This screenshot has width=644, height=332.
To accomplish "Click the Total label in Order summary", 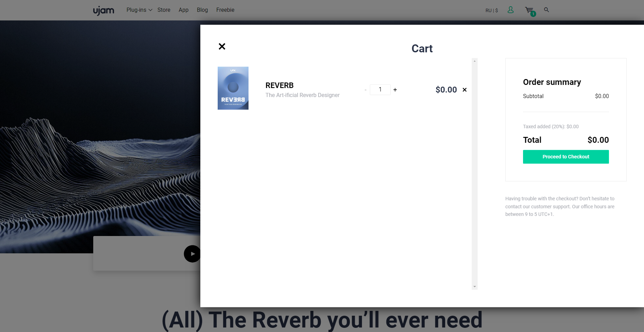I will pos(532,140).
